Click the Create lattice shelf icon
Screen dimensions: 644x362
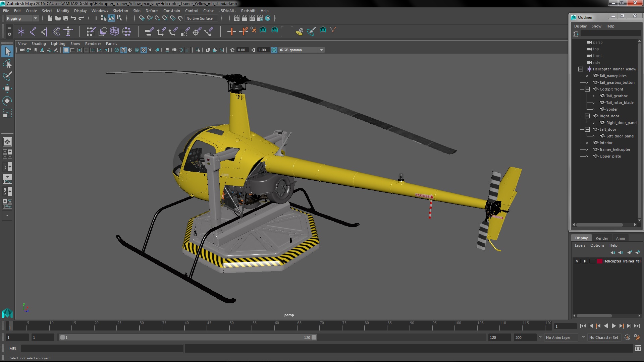[114, 32]
